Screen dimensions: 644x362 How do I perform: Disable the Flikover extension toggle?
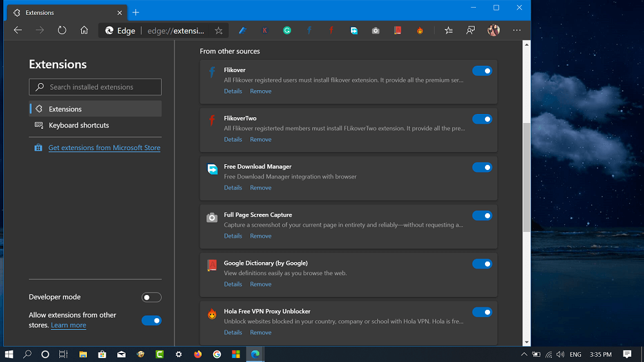pyautogui.click(x=482, y=71)
